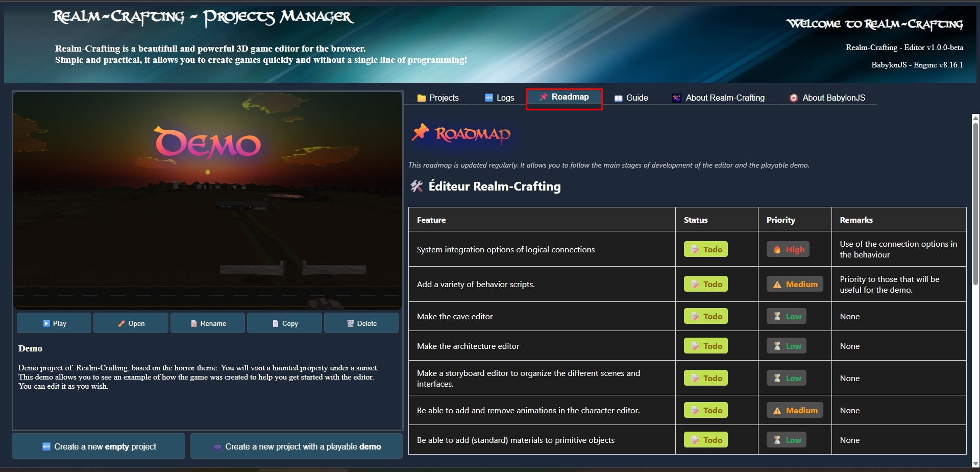Image resolution: width=980 pixels, height=472 pixels.
Task: Click Todo badge for primitive materials row
Action: [x=706, y=440]
